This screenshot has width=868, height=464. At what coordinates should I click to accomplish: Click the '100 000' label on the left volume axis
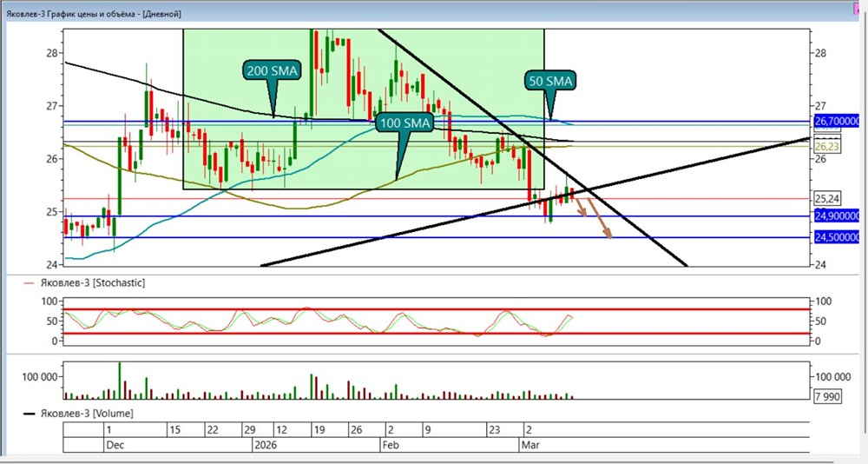[x=39, y=377]
